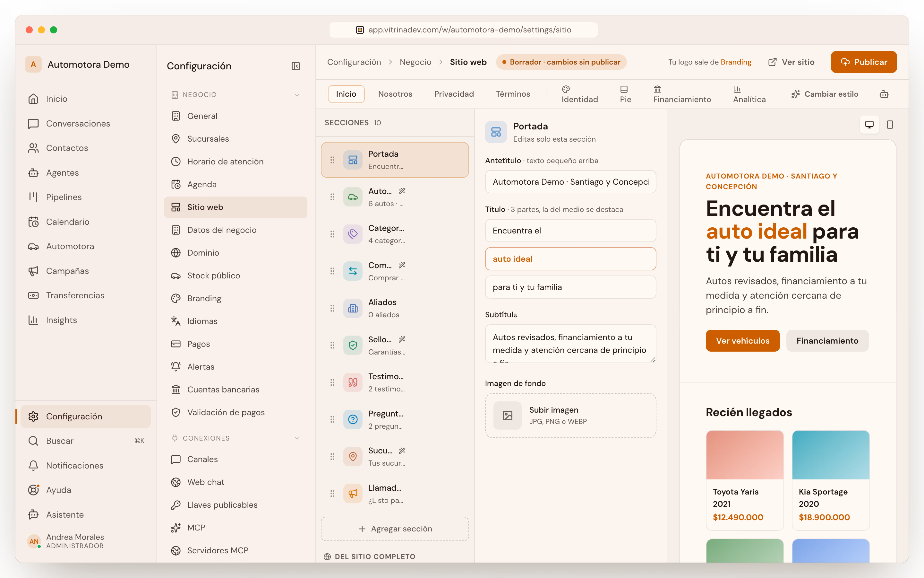Click Cambiar estilo button
The image size is (924, 578).
[x=825, y=94]
